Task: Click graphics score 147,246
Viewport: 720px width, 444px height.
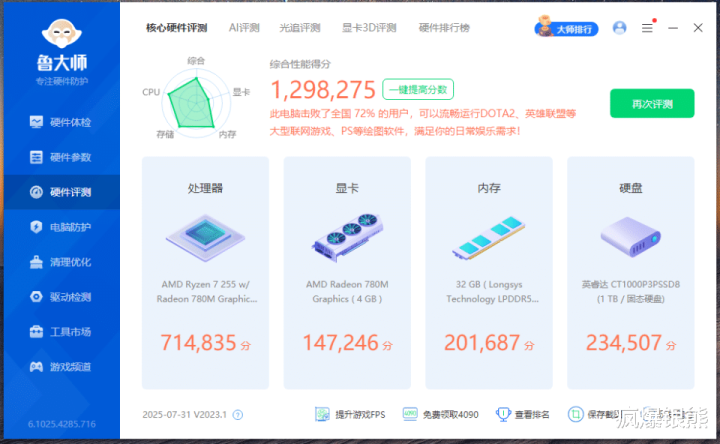Action: tap(340, 343)
